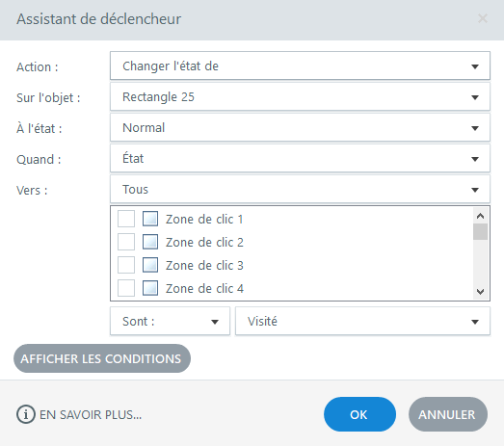Expand the Visité state dropdown
The width and height of the screenshot is (504, 446).
(362, 322)
